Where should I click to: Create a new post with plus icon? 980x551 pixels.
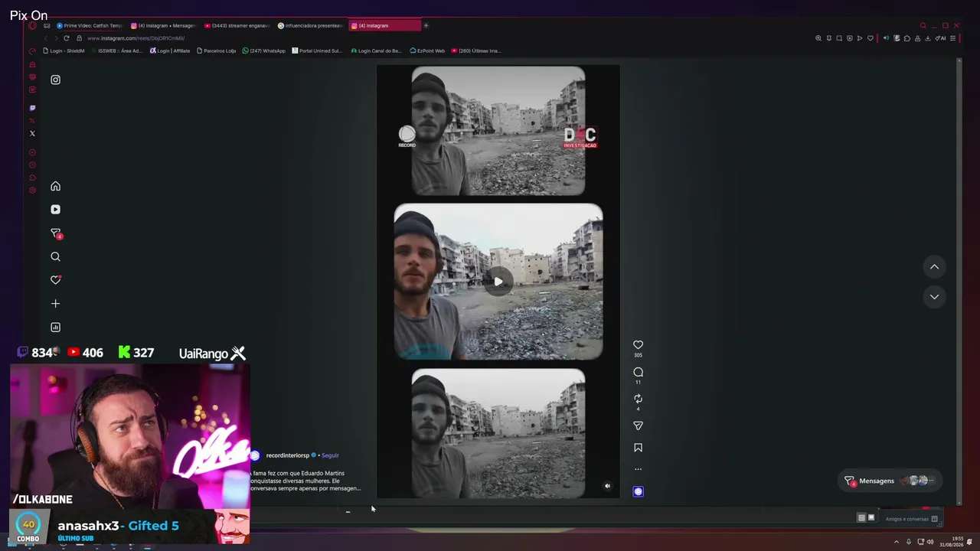[x=55, y=304]
